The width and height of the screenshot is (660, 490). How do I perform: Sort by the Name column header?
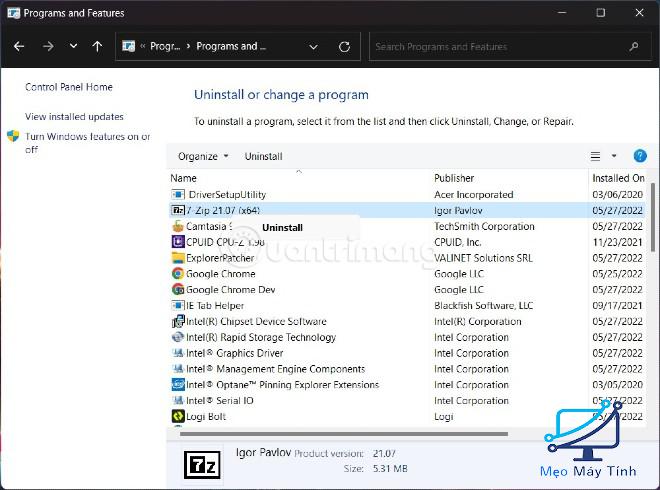[184, 178]
